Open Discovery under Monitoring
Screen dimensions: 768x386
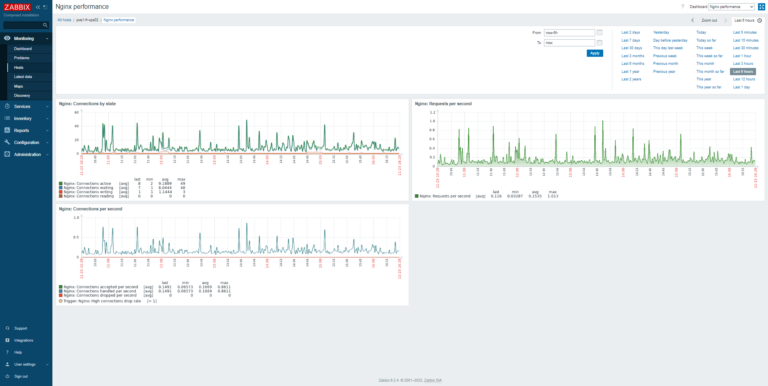22,96
